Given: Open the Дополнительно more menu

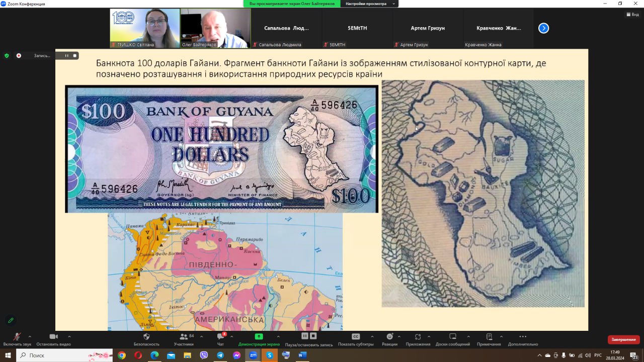Looking at the screenshot, I should coord(523,337).
